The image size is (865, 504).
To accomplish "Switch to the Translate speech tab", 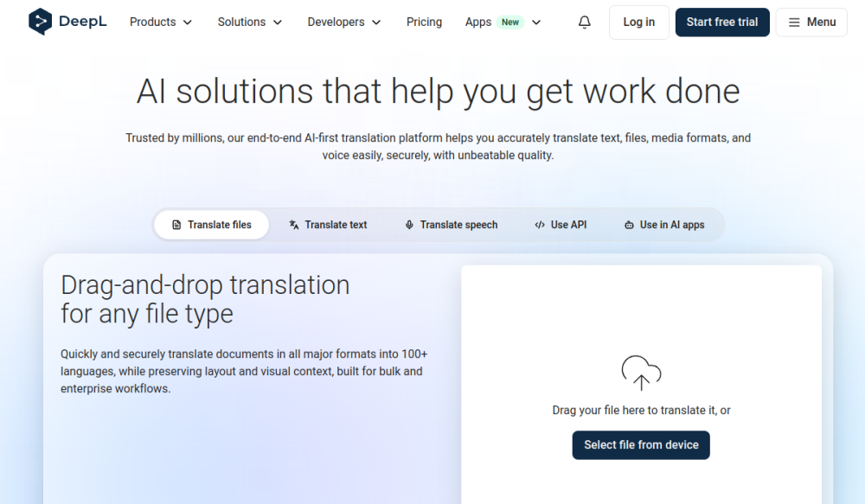I will 452,225.
